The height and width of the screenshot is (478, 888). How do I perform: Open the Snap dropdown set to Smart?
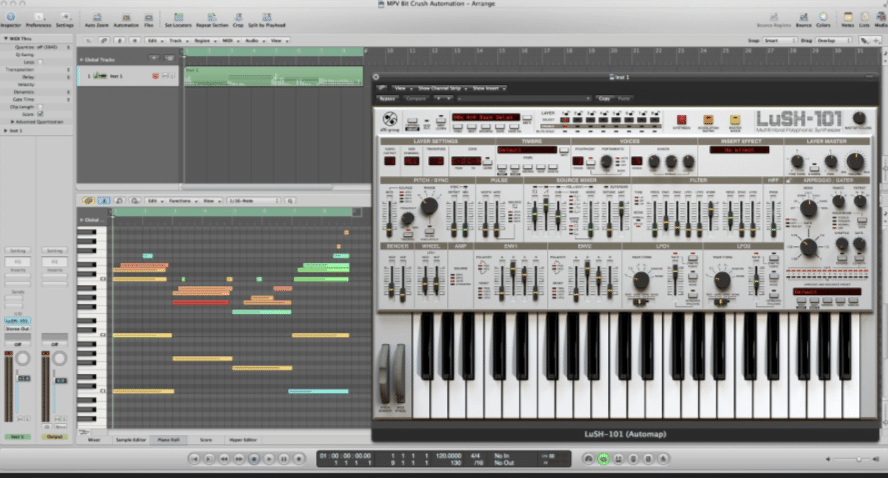click(779, 40)
